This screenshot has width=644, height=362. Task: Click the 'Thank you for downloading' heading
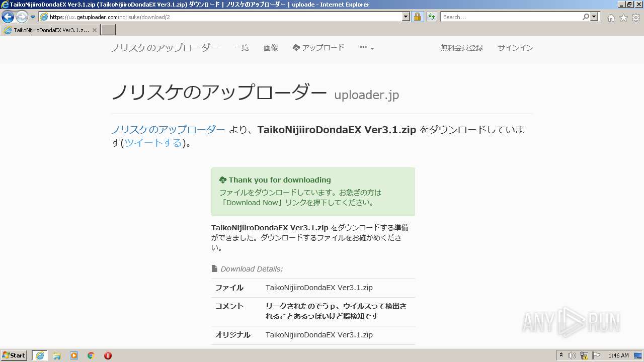275,180
